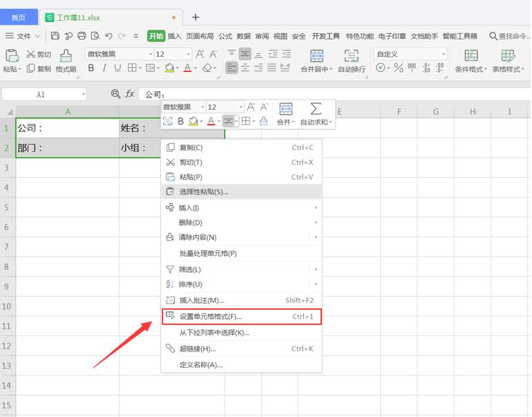This screenshot has height=417, width=532.
Task: Expand the 文件 menu dropdown
Action: coord(38,36)
